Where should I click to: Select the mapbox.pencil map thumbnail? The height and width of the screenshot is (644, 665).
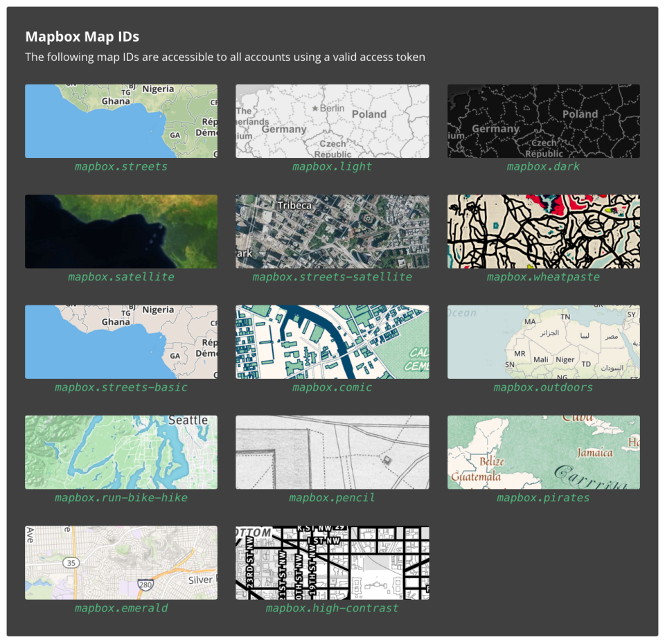(332, 451)
